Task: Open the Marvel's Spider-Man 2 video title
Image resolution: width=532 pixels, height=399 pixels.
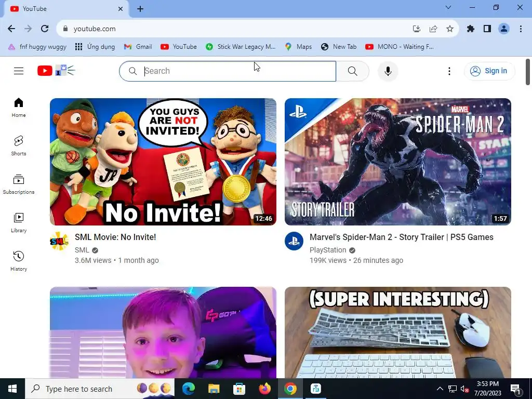Action: tap(402, 237)
